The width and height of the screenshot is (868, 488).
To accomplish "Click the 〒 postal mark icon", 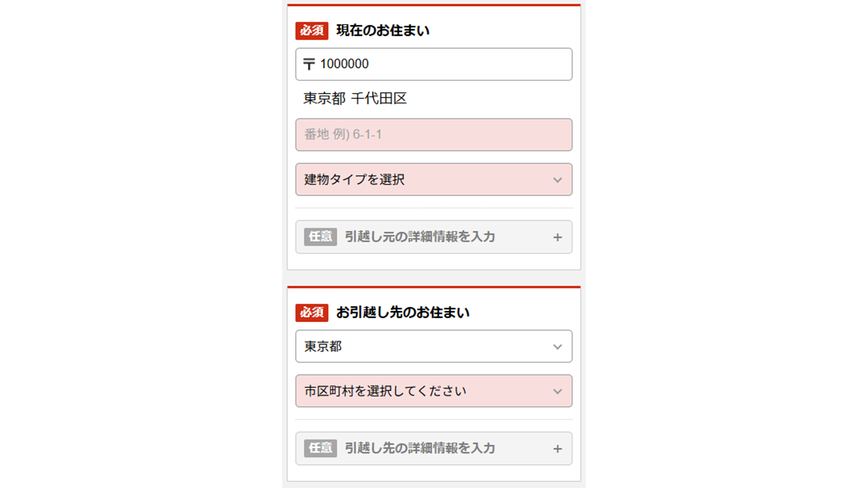I will 309,64.
